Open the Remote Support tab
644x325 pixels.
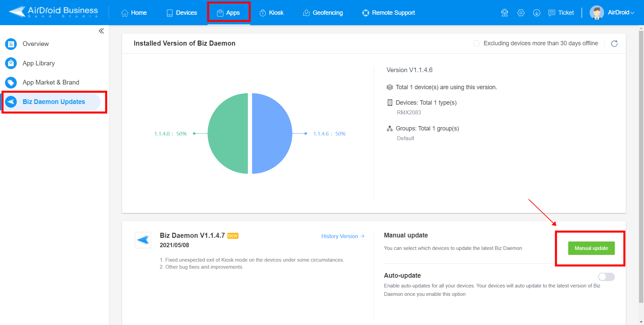pos(389,13)
